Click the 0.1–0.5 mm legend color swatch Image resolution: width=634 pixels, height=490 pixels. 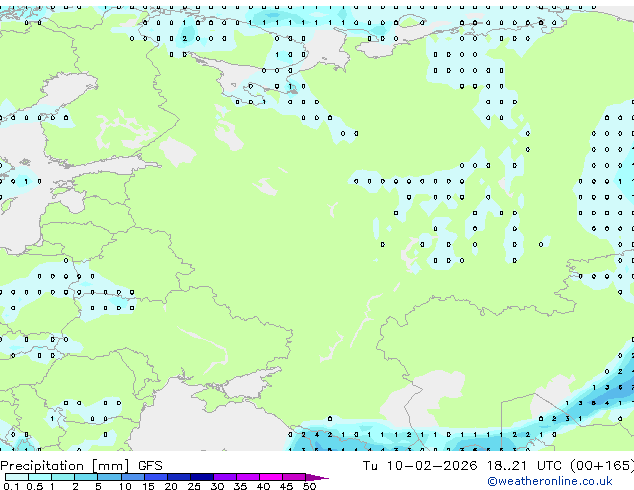[x=17, y=477]
